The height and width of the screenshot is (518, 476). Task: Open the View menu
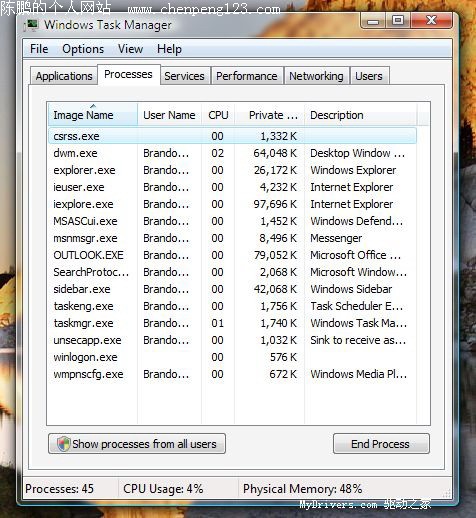click(130, 49)
